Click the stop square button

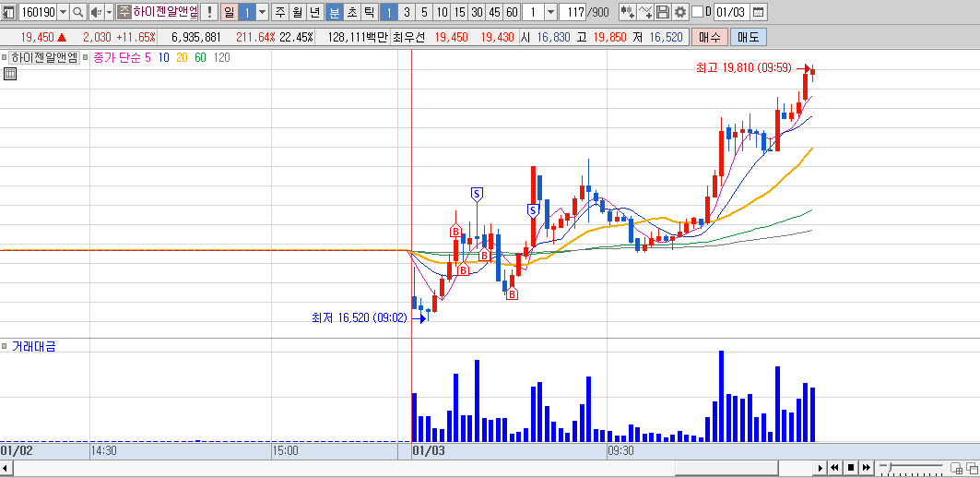tap(850, 467)
